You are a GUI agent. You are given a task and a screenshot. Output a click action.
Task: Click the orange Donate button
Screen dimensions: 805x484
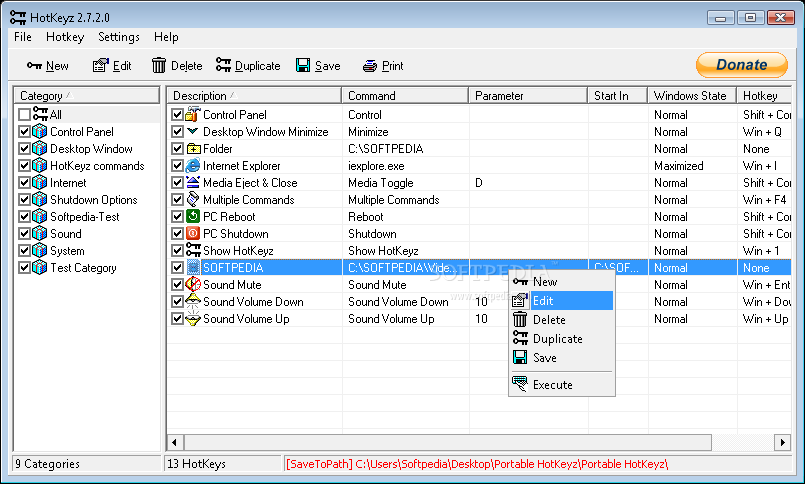pyautogui.click(x=741, y=65)
